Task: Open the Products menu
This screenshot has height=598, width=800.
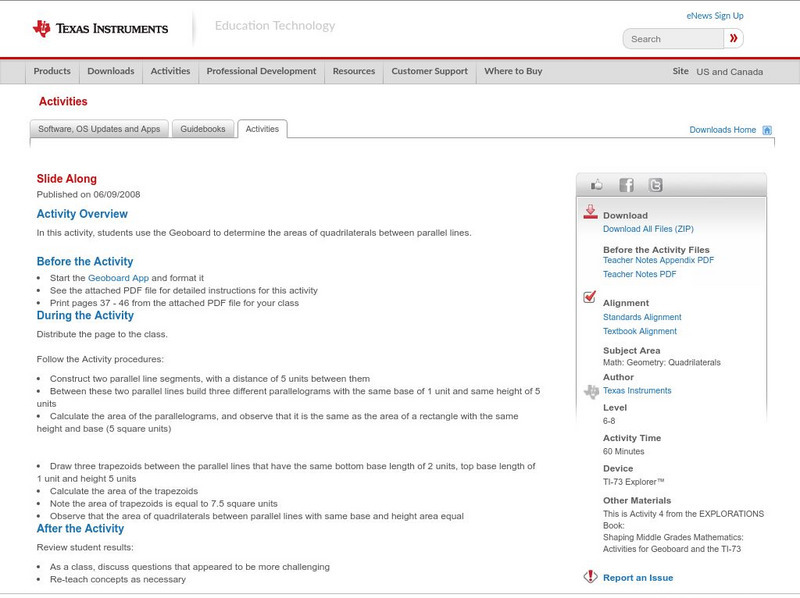Action: point(52,71)
